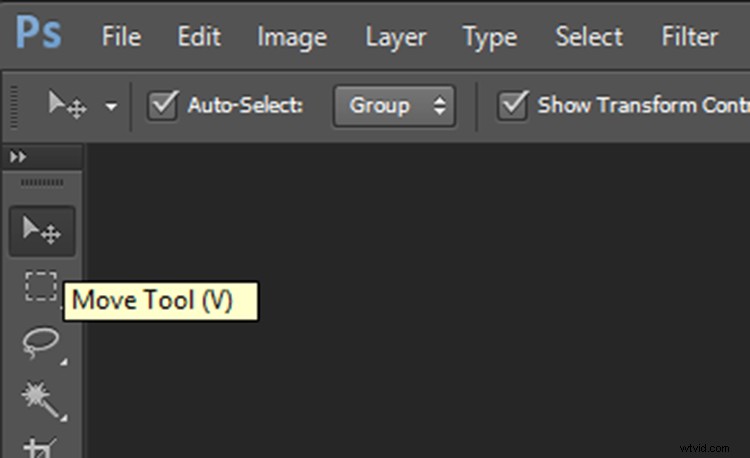Select the Crop tool

tap(41, 446)
